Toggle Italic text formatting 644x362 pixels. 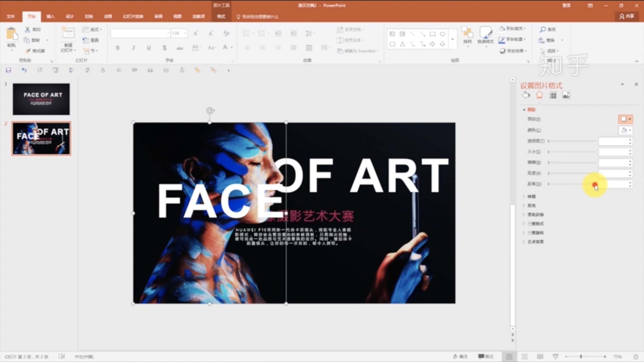[x=133, y=48]
